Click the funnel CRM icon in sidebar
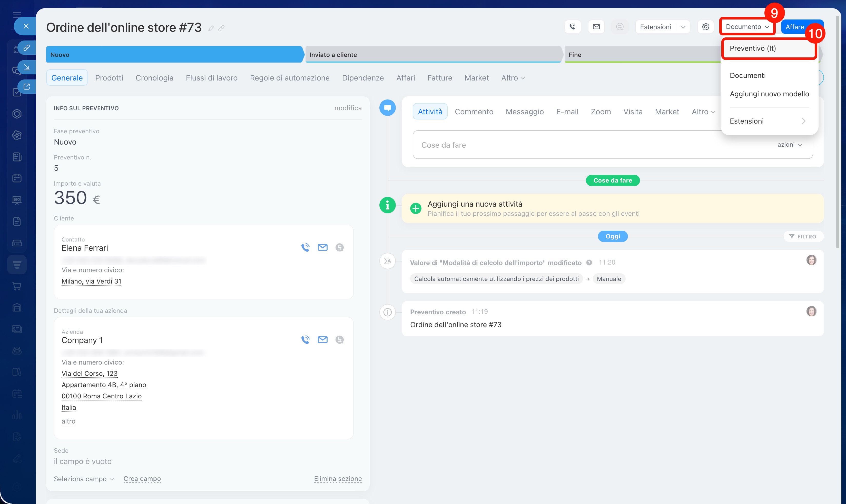The width and height of the screenshot is (846, 504). tap(17, 264)
